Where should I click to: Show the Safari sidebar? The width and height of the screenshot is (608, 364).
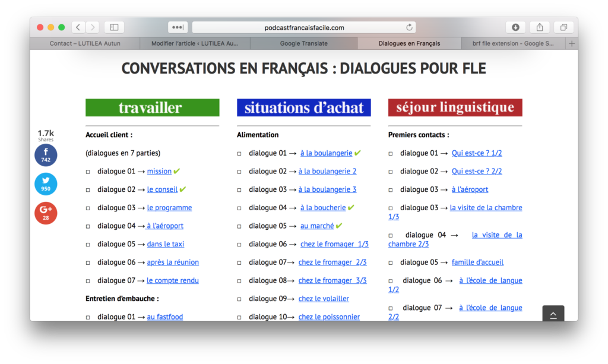(114, 27)
